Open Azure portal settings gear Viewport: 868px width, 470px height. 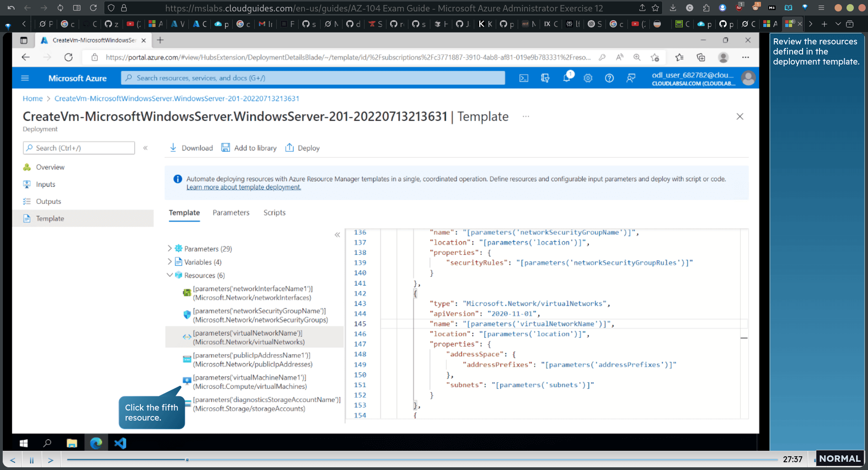pos(588,78)
